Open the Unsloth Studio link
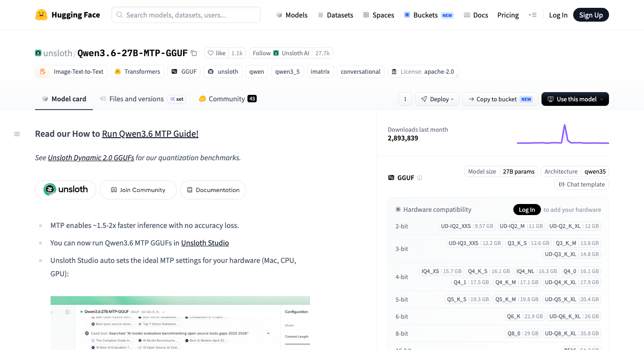The image size is (644, 350). click(x=205, y=243)
